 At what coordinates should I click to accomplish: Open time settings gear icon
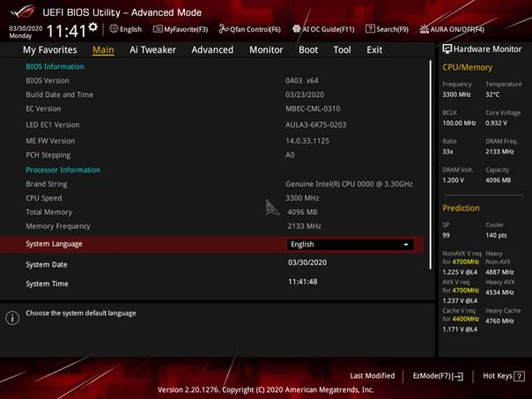(93, 26)
